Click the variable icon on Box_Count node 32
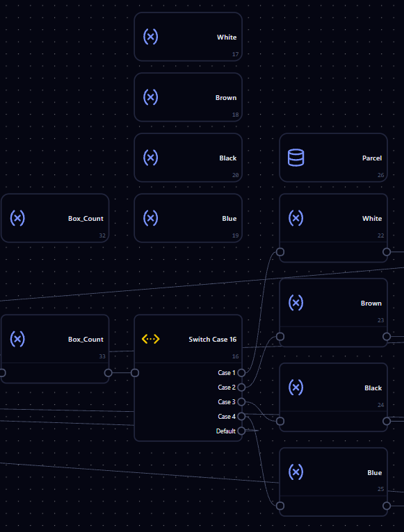The width and height of the screenshot is (404, 532). 17,218
